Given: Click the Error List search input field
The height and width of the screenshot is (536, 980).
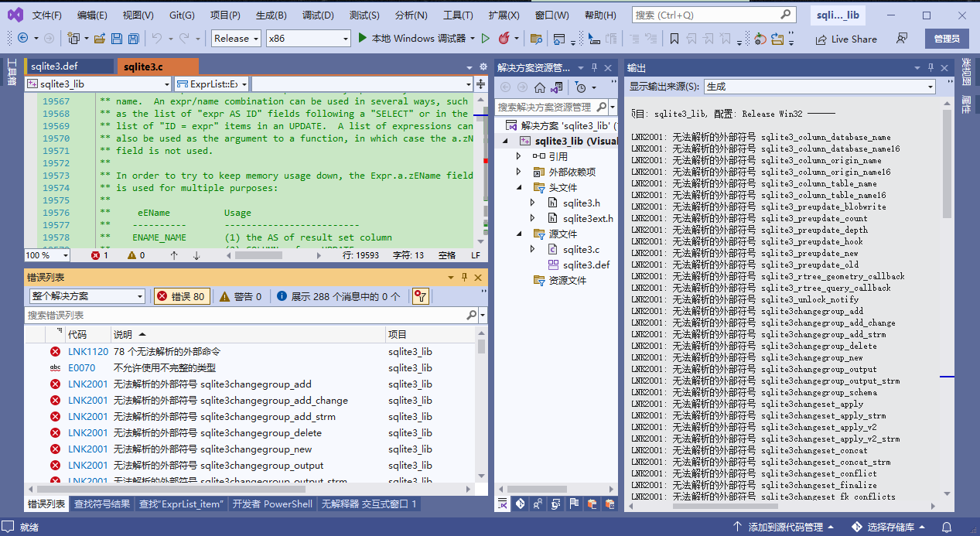Looking at the screenshot, I should click(x=245, y=316).
